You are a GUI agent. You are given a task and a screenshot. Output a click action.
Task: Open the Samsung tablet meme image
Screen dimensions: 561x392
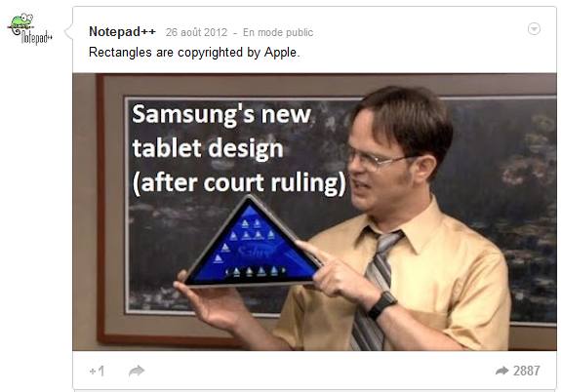tap(314, 212)
